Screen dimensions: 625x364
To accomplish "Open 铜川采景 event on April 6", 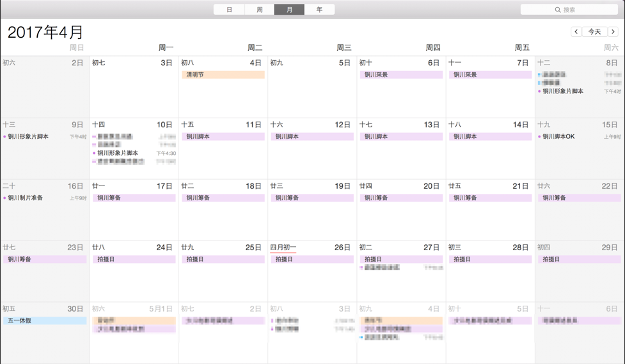I will click(401, 75).
